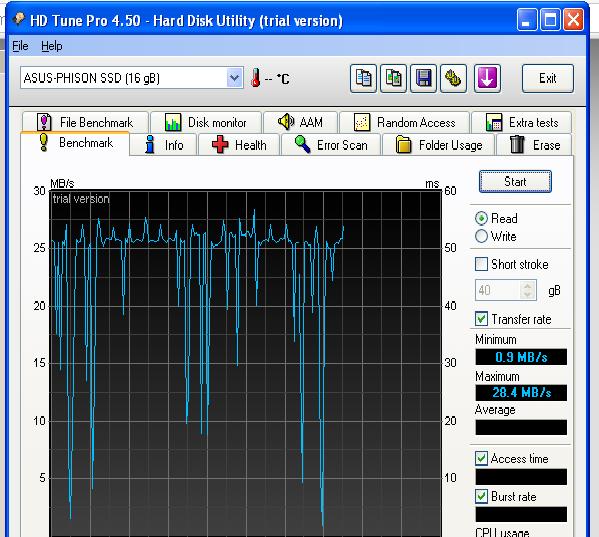Expand the ASUS-PHISON SSD drive dropdown
The width and height of the screenshot is (599, 537).
pyautogui.click(x=234, y=78)
